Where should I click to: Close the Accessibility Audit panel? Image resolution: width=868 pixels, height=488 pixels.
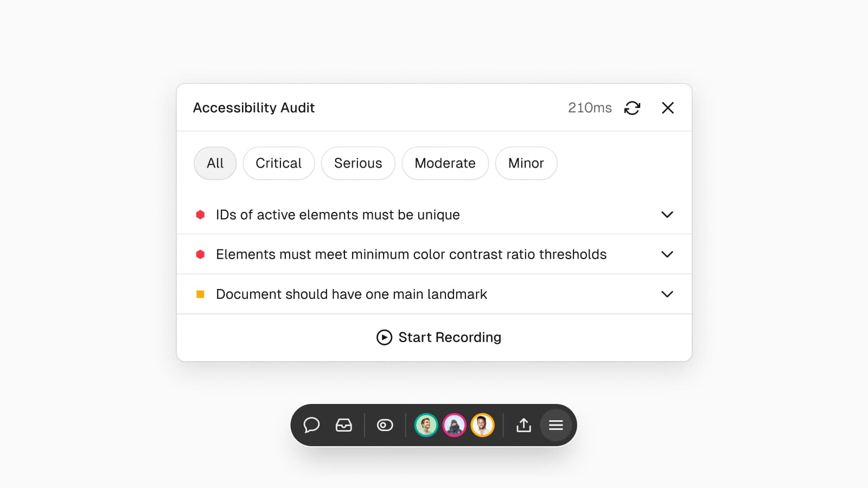tap(668, 108)
